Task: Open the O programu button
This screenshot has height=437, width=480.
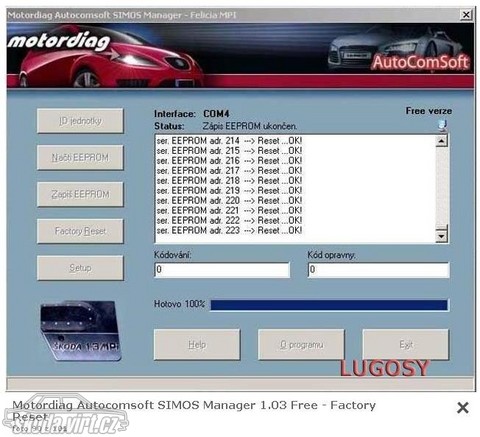Action: pyautogui.click(x=301, y=345)
